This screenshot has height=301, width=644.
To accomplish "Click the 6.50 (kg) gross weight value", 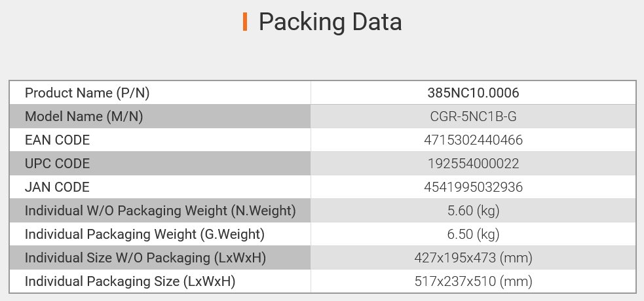I will (473, 234).
